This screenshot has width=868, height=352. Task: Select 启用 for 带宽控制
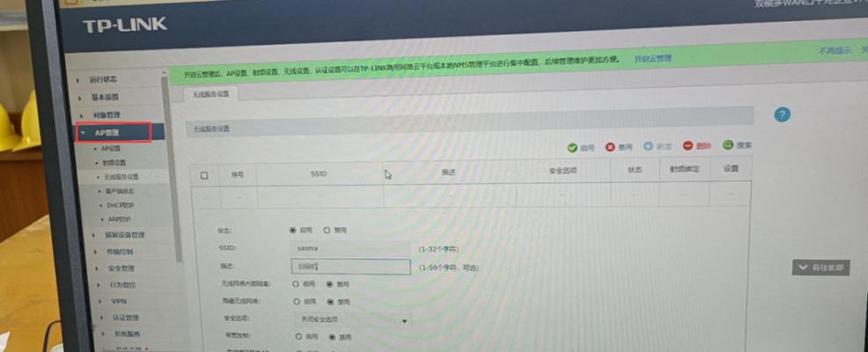coord(298,336)
